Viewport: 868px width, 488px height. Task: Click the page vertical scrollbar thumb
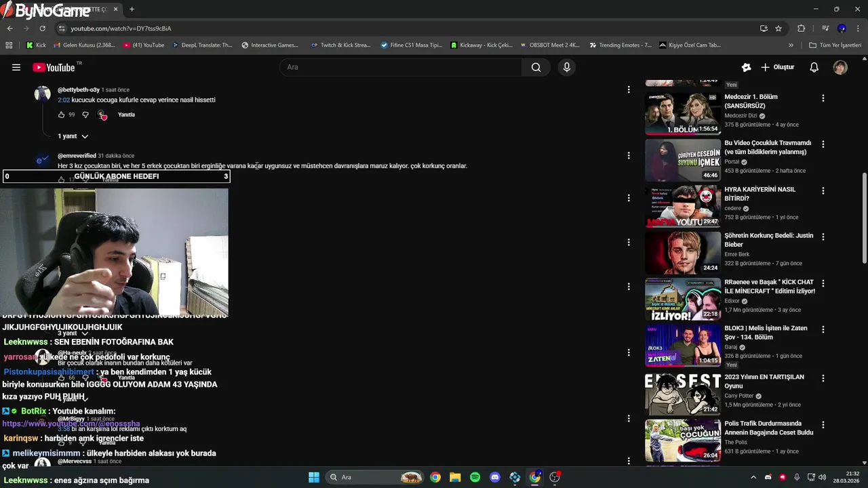click(x=864, y=218)
